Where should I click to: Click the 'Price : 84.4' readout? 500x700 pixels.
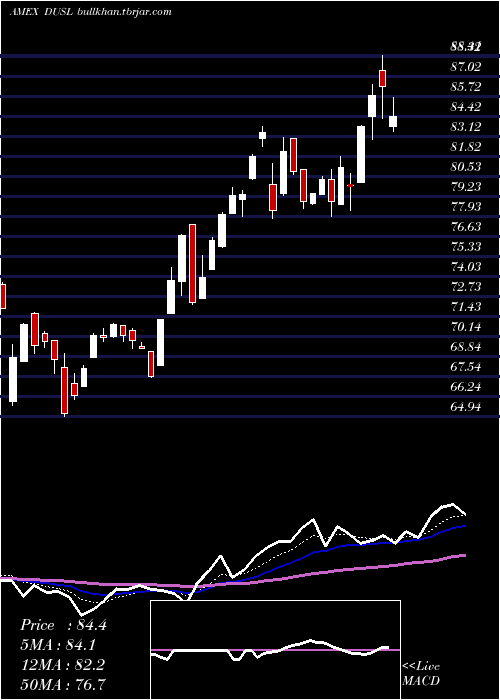point(63,625)
